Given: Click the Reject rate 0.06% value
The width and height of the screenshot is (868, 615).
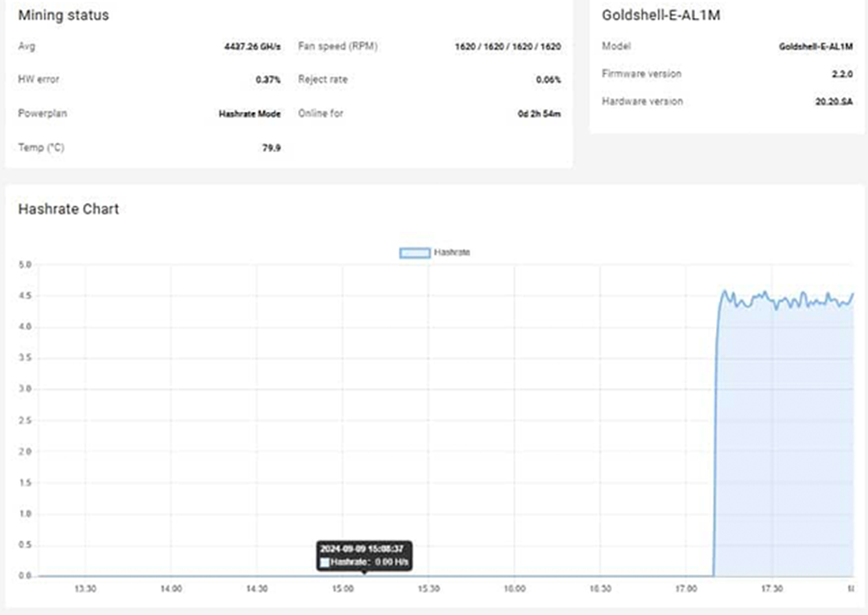Looking at the screenshot, I should [548, 80].
